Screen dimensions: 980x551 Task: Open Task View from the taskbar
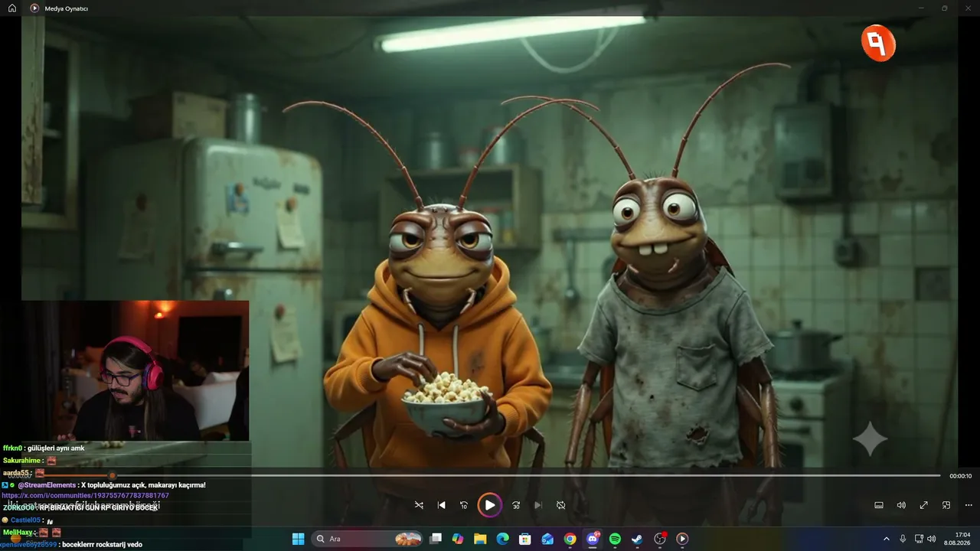[x=436, y=539]
